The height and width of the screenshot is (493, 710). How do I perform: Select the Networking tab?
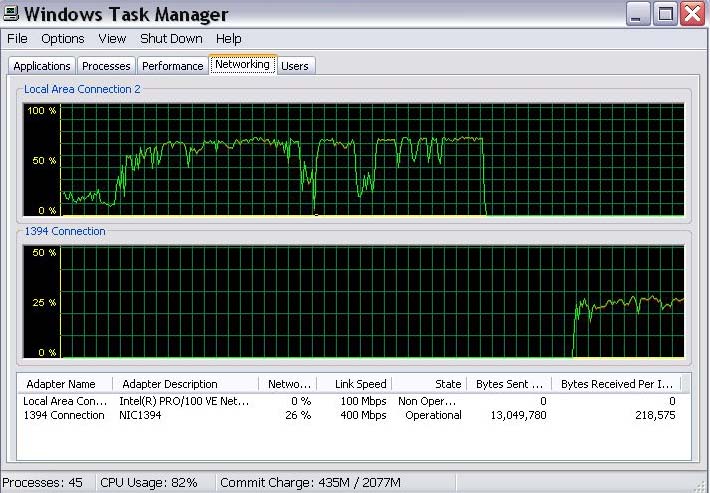coord(242,64)
